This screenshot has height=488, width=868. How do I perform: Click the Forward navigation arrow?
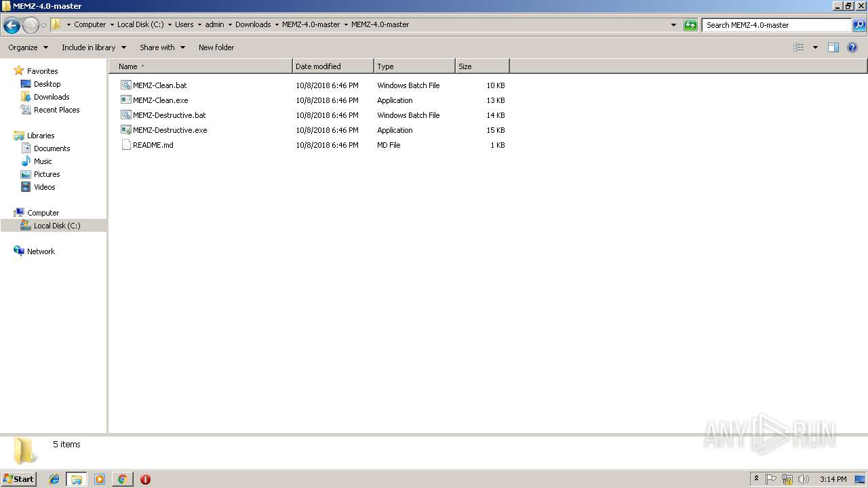pos(31,25)
